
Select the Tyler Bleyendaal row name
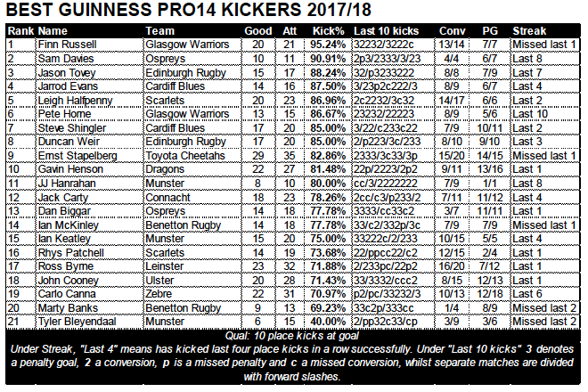coord(77,322)
